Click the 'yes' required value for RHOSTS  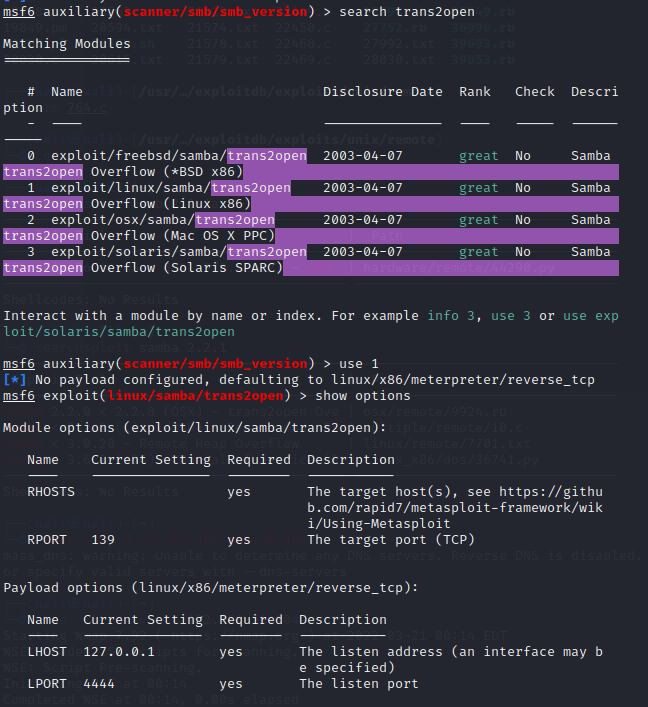[x=239, y=492]
